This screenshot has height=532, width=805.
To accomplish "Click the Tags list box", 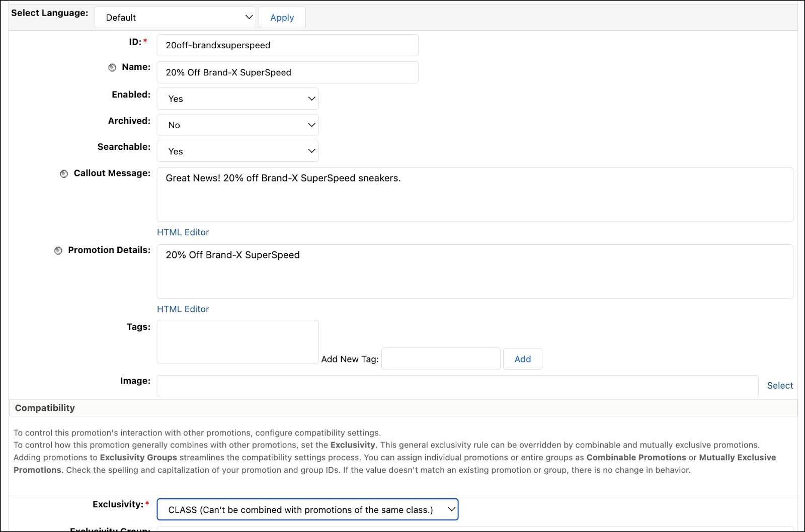I will [x=237, y=342].
